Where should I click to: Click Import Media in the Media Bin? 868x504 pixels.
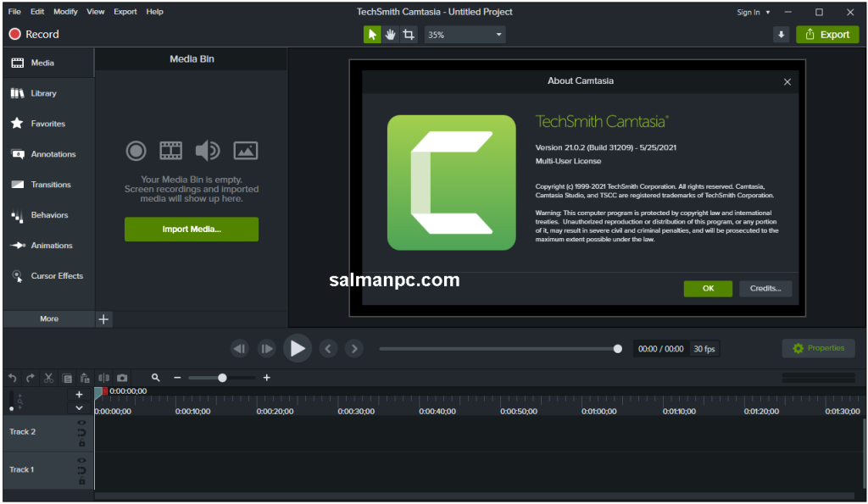[191, 229]
